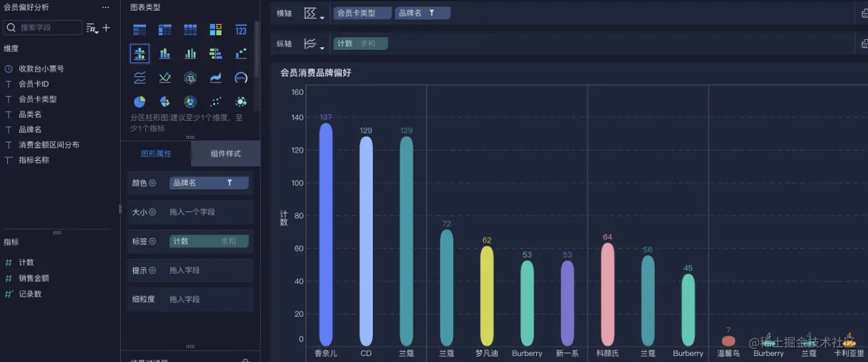Screen dimensions: 868x362
Task: Choose the multi-ring donut chart icon
Action: pyautogui.click(x=190, y=102)
